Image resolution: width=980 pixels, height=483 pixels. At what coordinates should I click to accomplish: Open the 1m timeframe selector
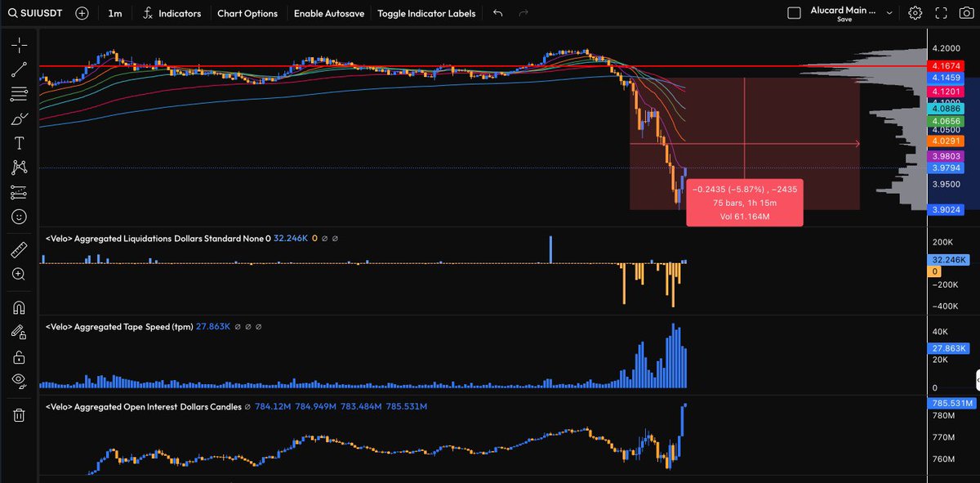tap(115, 13)
